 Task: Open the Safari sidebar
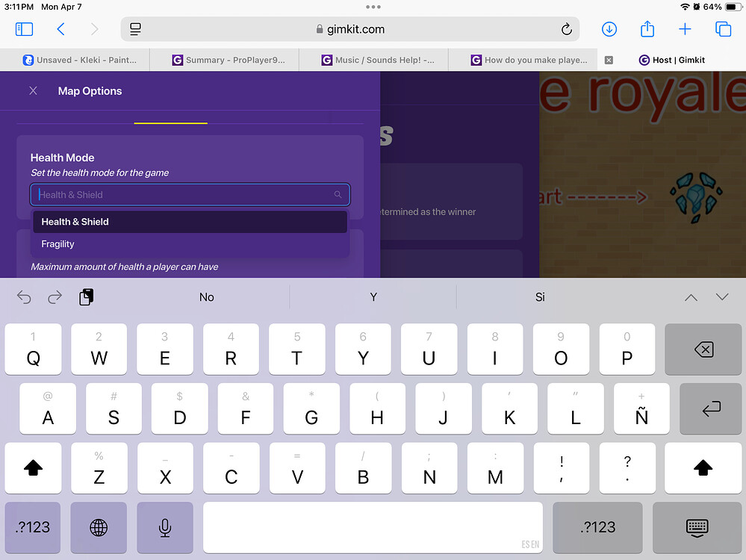tap(24, 29)
